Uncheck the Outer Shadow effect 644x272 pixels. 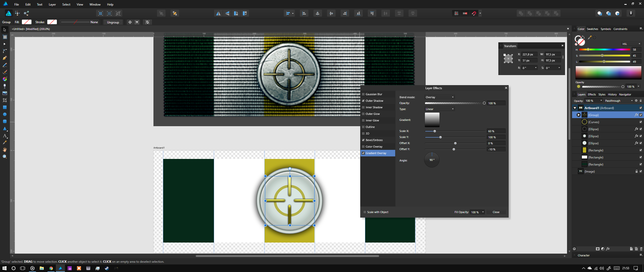click(x=363, y=101)
